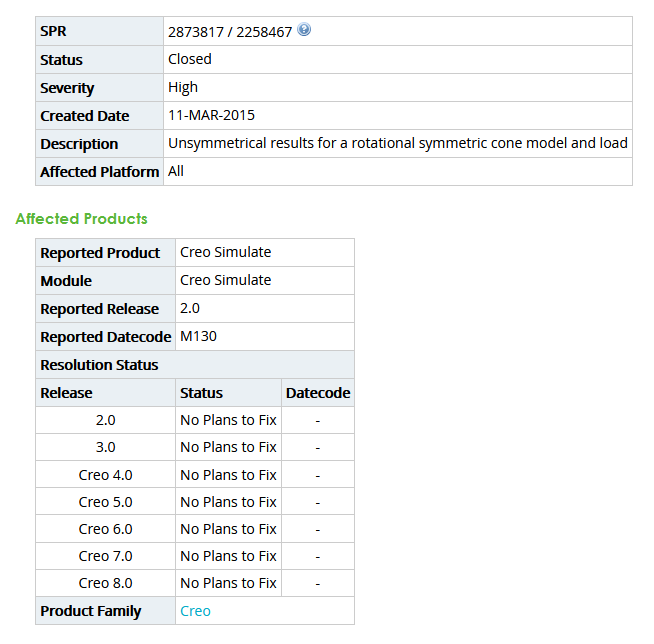Click the Reported Release value 2.0
Screen dimensions: 654x644
click(x=190, y=308)
